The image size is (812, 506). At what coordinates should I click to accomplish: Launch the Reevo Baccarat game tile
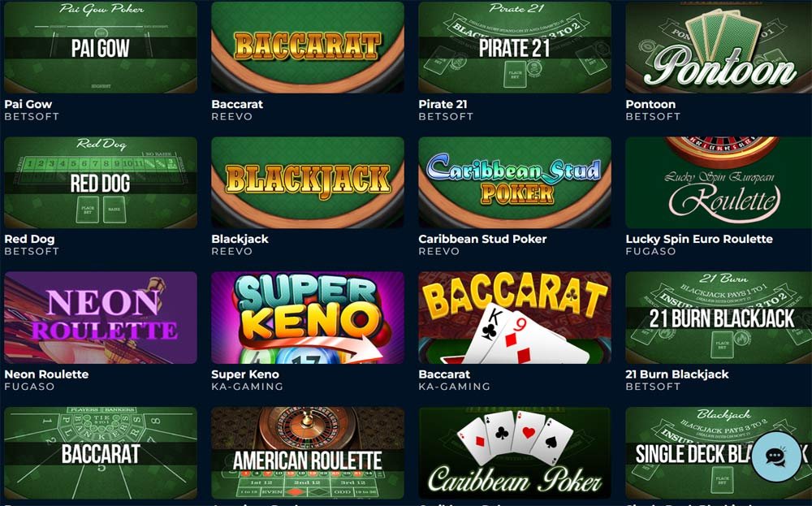click(x=308, y=47)
